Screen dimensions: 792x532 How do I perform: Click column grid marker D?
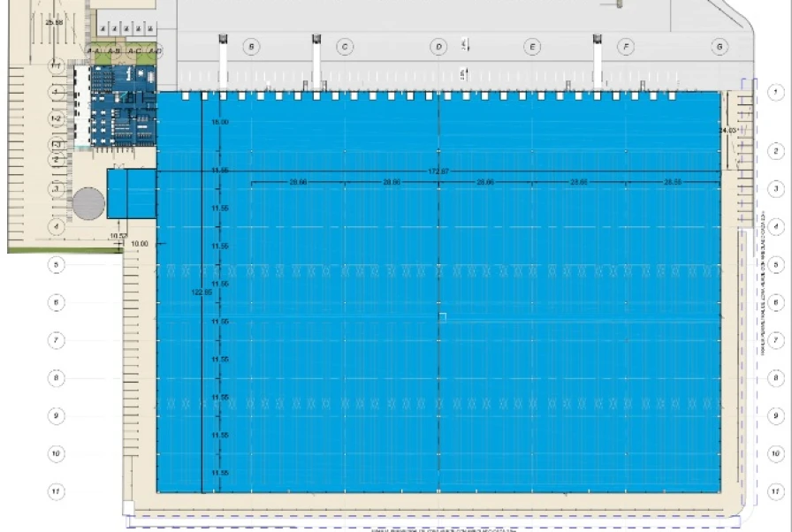438,46
